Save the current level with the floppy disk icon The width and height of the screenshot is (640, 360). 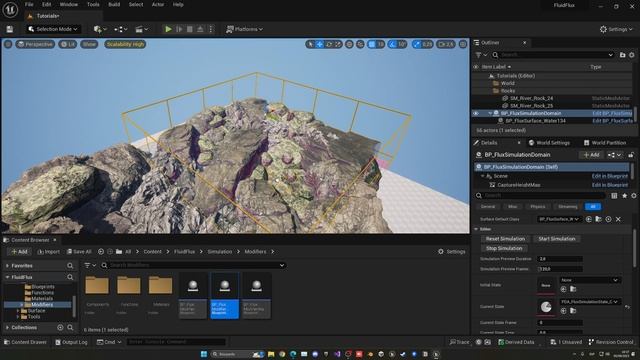(9, 29)
